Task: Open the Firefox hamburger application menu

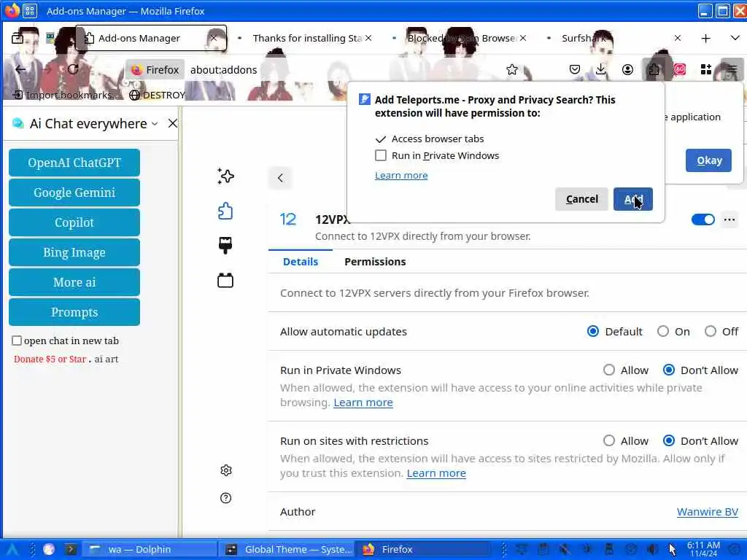Action: click(732, 69)
